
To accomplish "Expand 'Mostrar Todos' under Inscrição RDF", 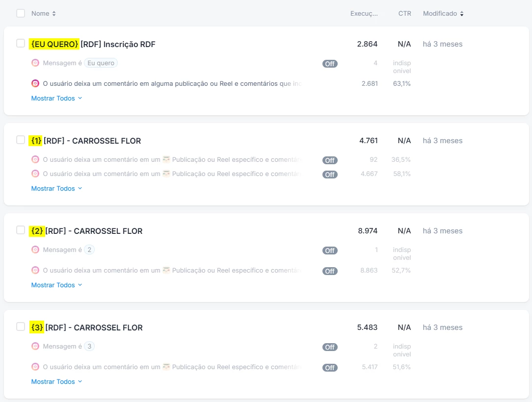I will click(x=56, y=98).
